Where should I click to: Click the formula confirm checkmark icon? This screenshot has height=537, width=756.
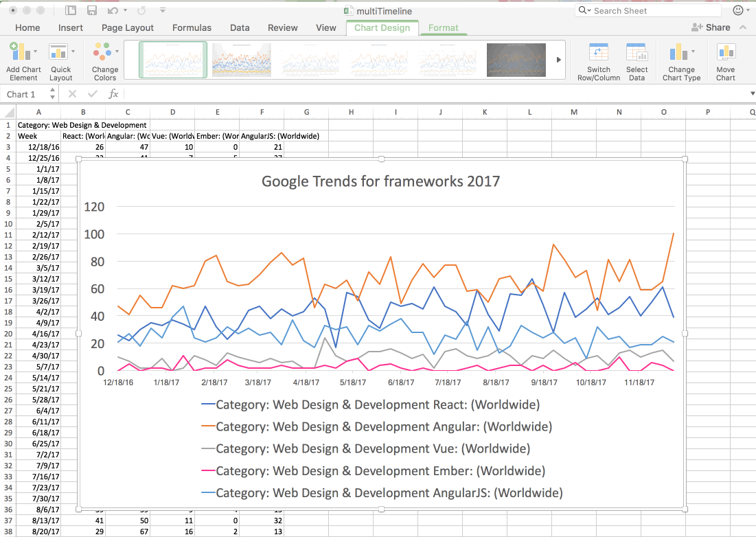(x=93, y=94)
